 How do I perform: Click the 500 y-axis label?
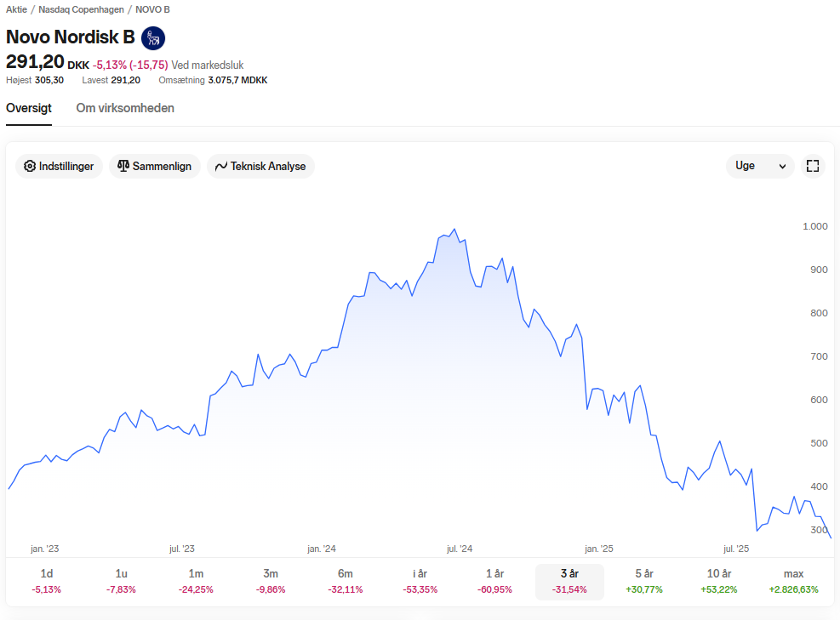(819, 443)
